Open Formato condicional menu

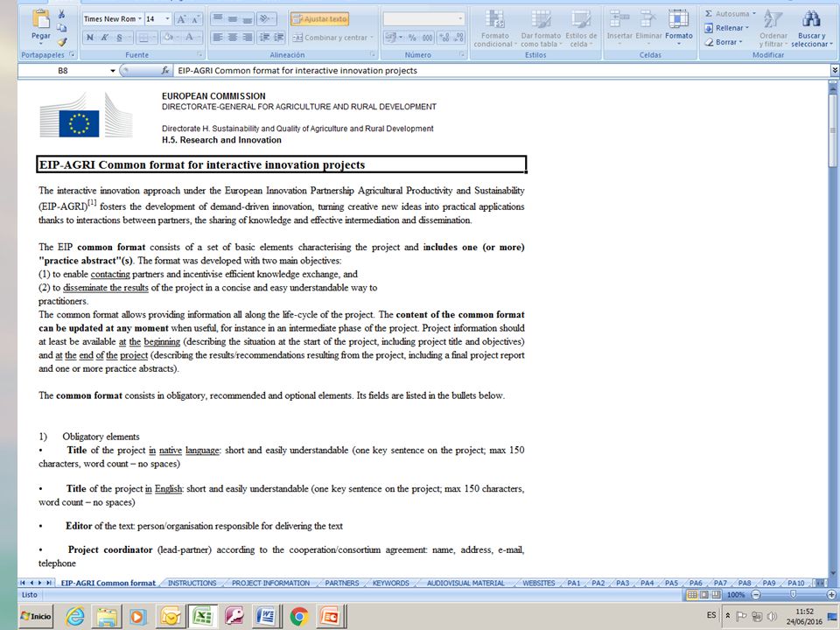tap(495, 28)
